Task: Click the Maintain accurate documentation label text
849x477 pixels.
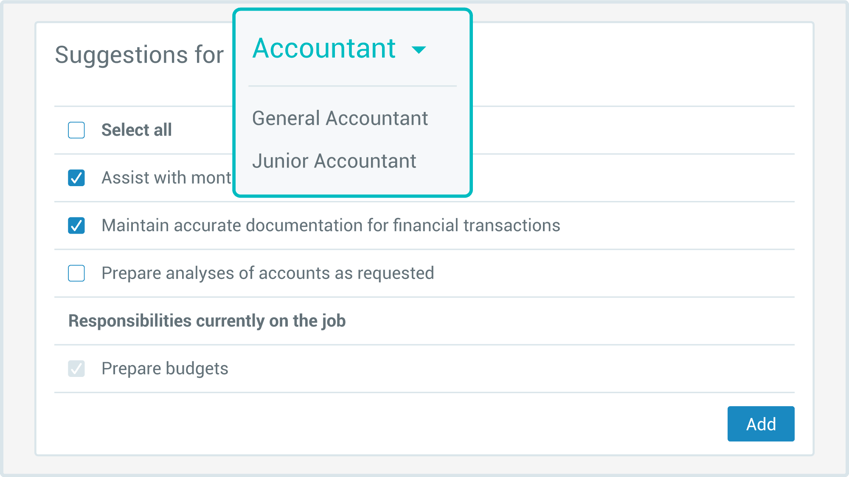Action: click(x=330, y=226)
